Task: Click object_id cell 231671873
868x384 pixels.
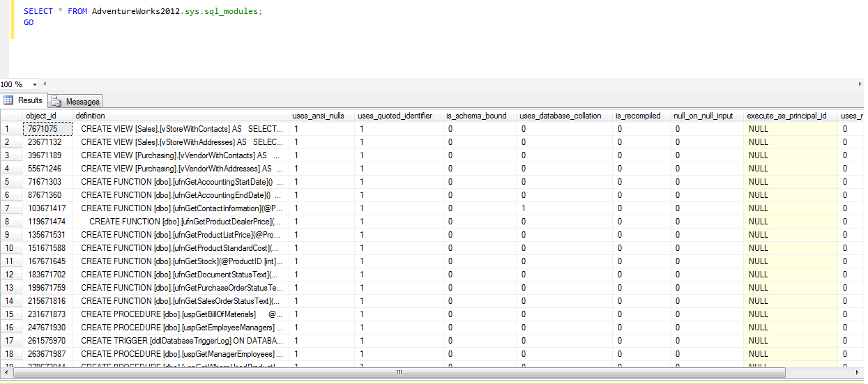Action: click(x=47, y=314)
